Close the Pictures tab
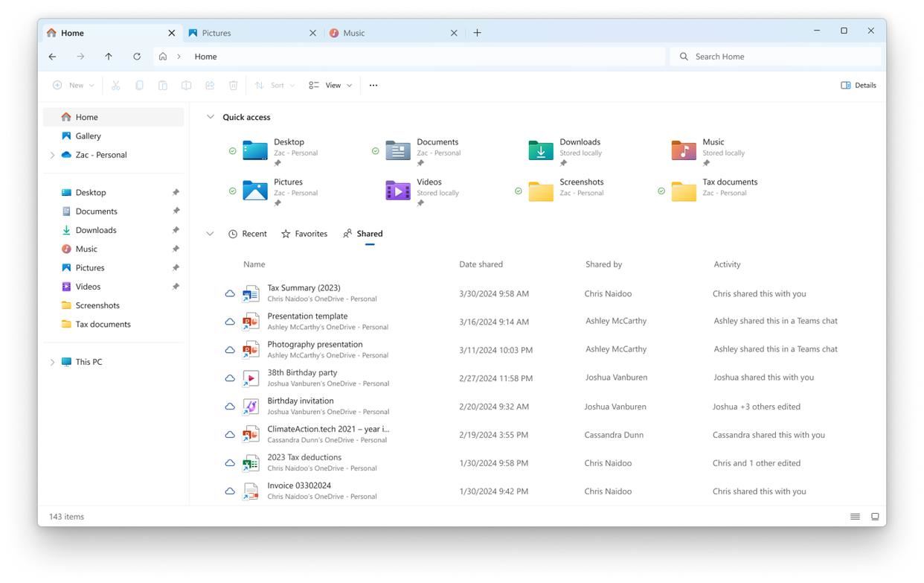The height and width of the screenshot is (583, 924). coord(312,33)
